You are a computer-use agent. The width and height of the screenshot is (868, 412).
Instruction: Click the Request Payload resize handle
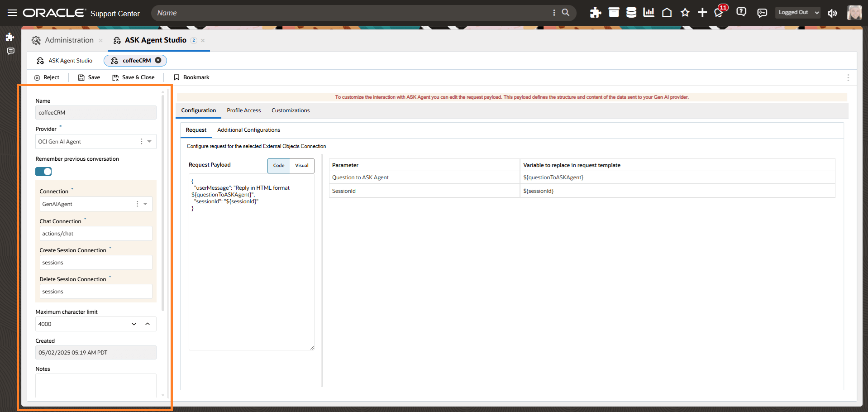coord(312,348)
